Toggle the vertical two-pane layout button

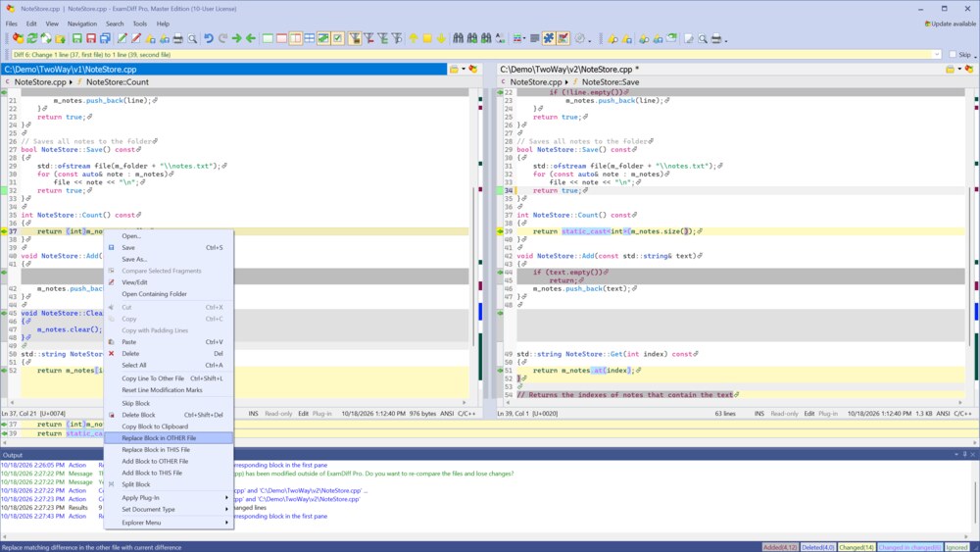pos(296,39)
